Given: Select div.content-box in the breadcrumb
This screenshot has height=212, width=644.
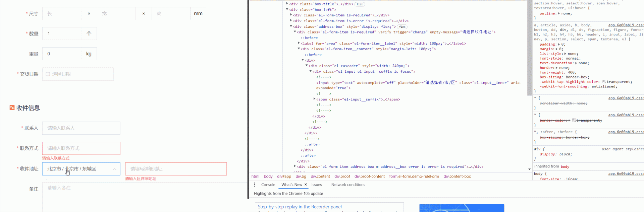Looking at the screenshot, I should click(x=457, y=176).
